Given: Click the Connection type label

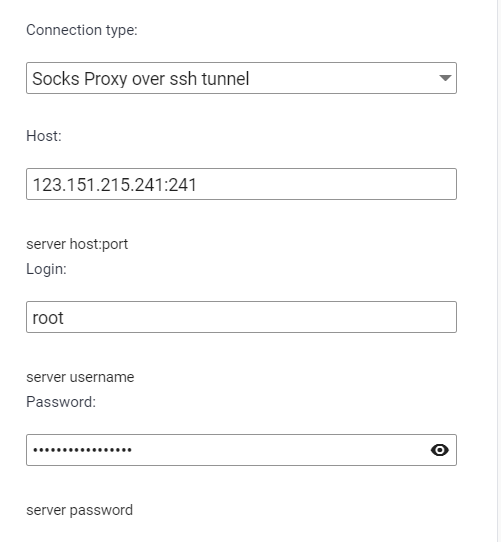Looking at the screenshot, I should point(82,30).
